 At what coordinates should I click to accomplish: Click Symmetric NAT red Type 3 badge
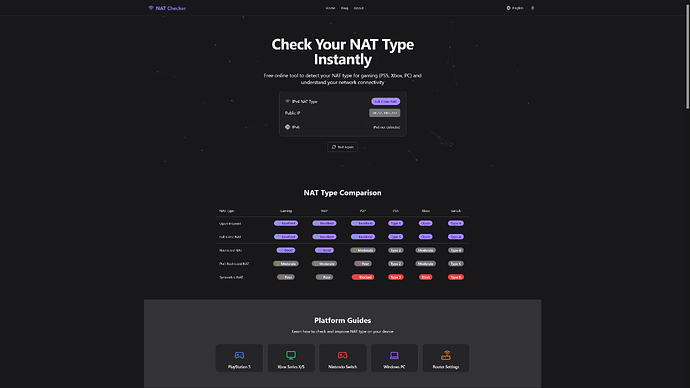(x=396, y=277)
